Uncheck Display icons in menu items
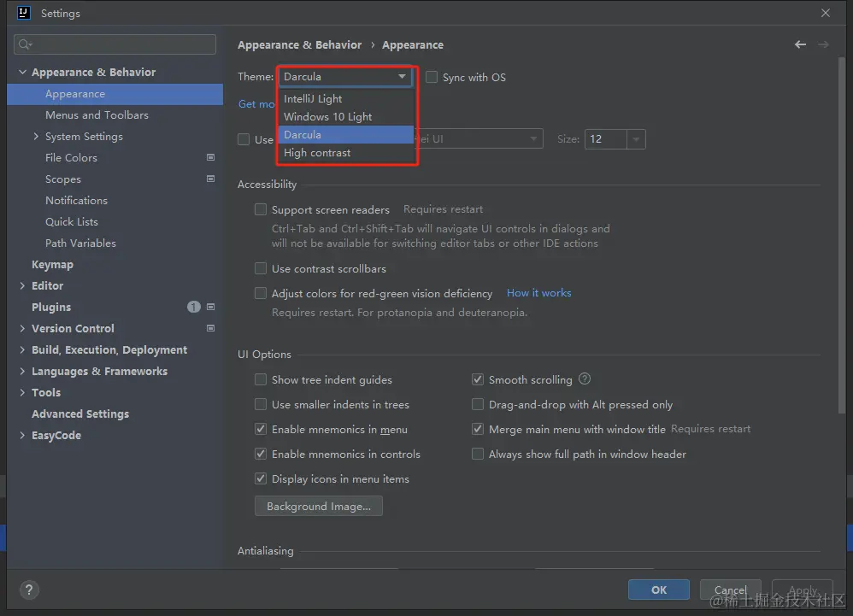 pos(261,479)
